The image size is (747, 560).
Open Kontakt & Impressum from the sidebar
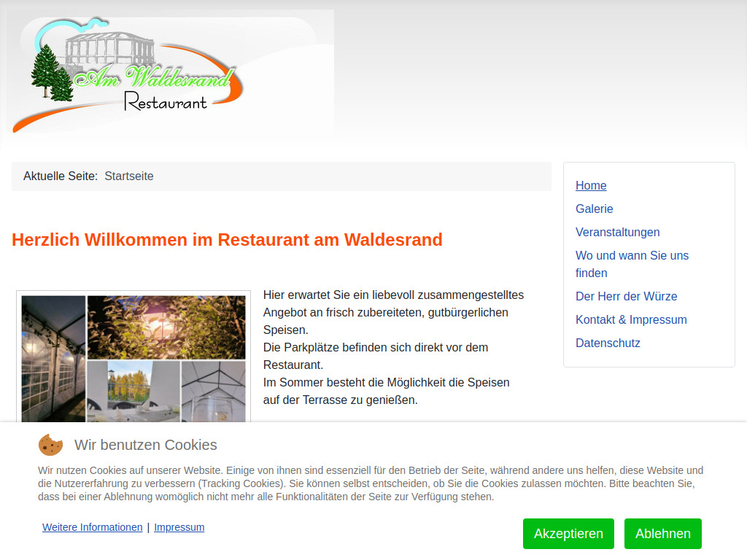tap(631, 319)
